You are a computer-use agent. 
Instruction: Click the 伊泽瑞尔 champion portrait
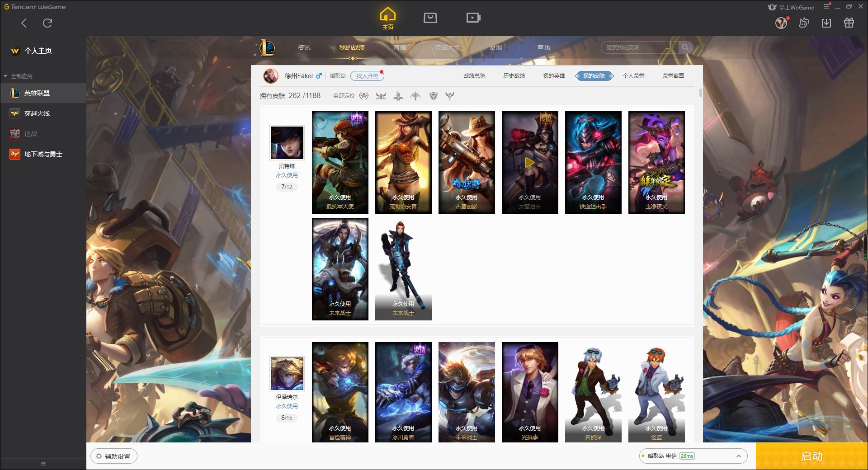coord(287,374)
